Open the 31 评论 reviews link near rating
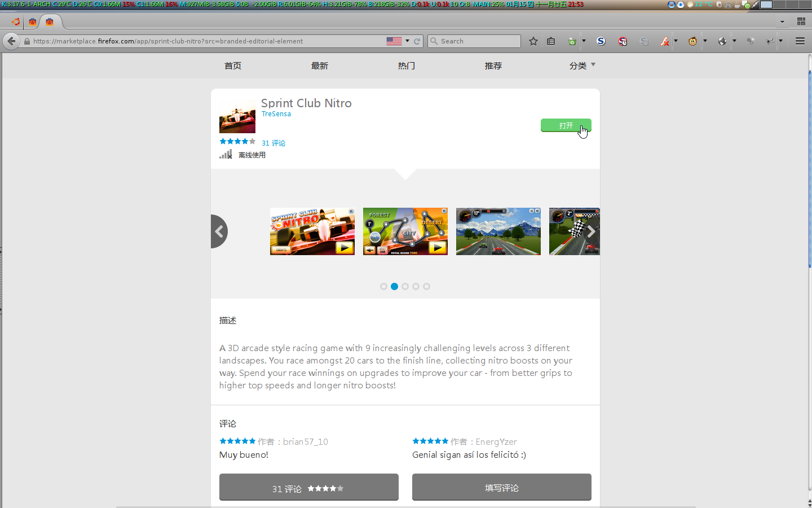 coord(273,143)
